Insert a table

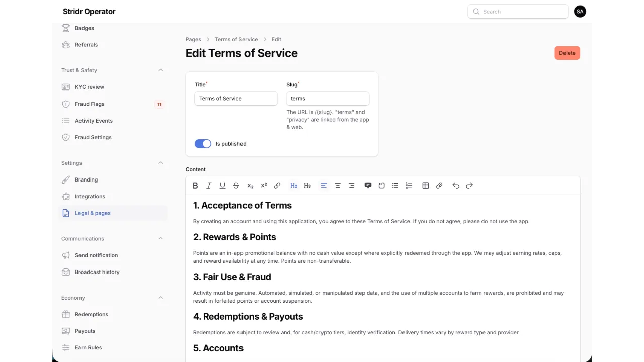click(426, 186)
